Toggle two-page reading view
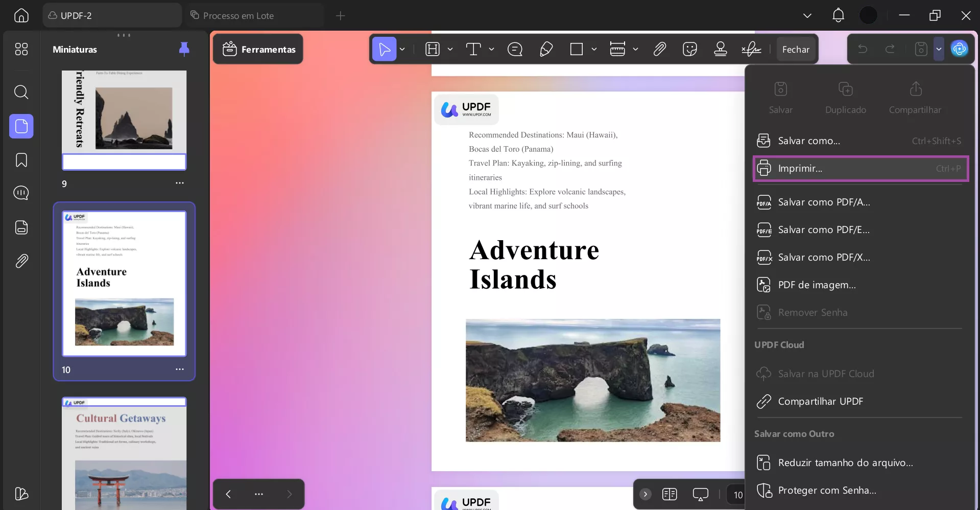 [670, 494]
